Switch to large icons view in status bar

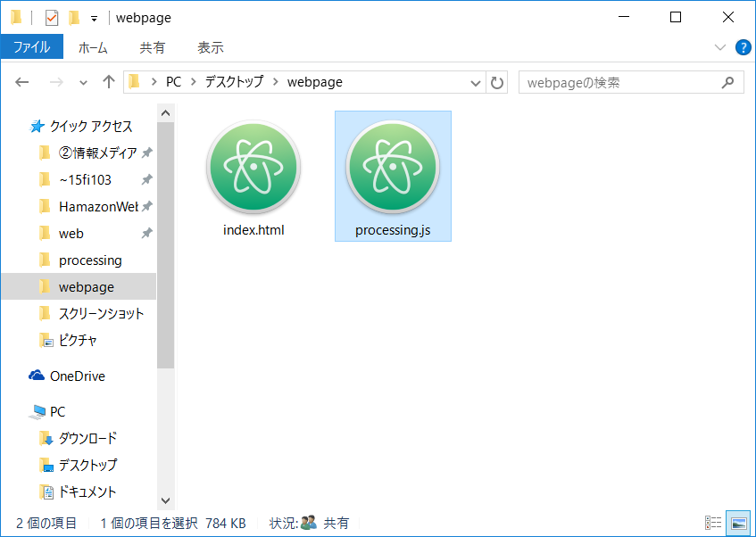[x=738, y=523]
